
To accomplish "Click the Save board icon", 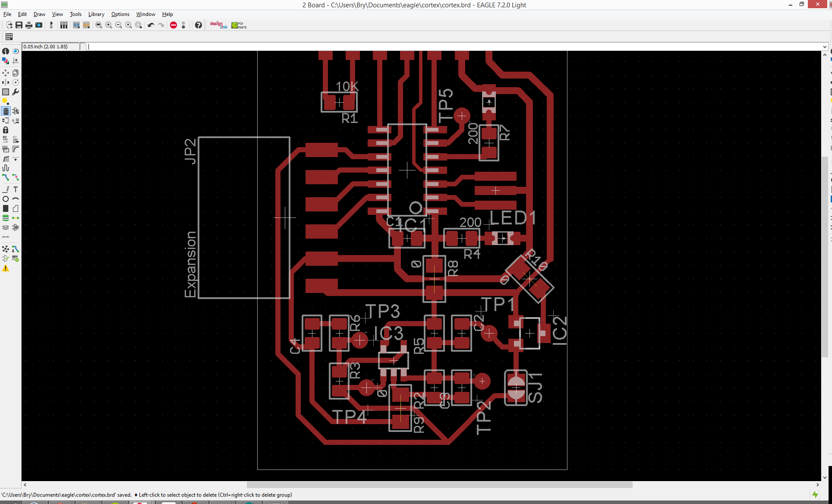I will point(19,25).
